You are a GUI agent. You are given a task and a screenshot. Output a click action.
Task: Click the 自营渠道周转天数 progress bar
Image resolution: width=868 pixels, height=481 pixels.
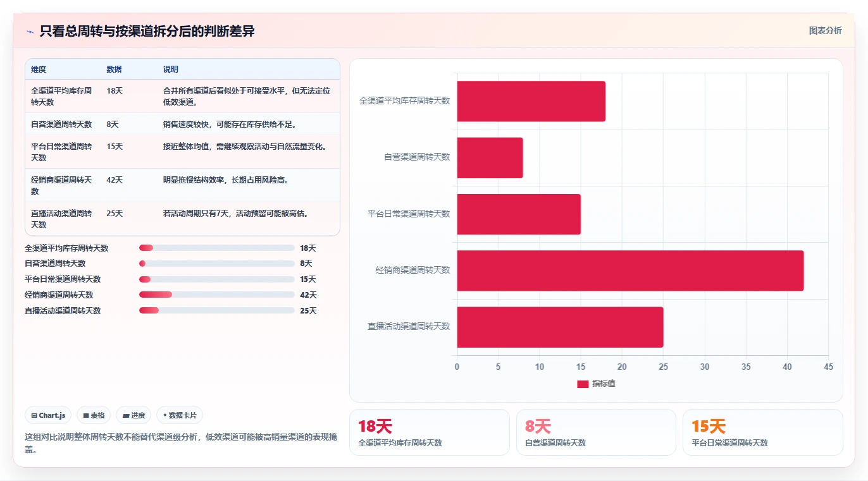(x=217, y=264)
